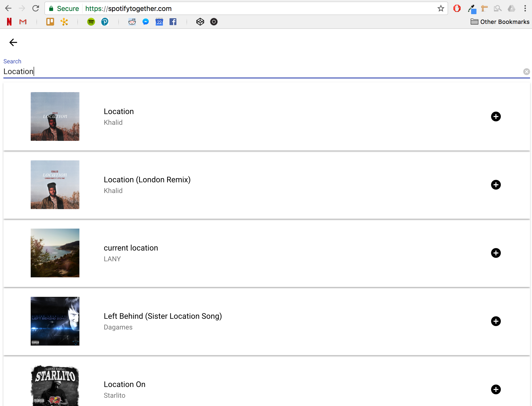Image resolution: width=532 pixels, height=406 pixels.
Task: Add Location (London Remix) with plus icon
Action: pos(496,185)
